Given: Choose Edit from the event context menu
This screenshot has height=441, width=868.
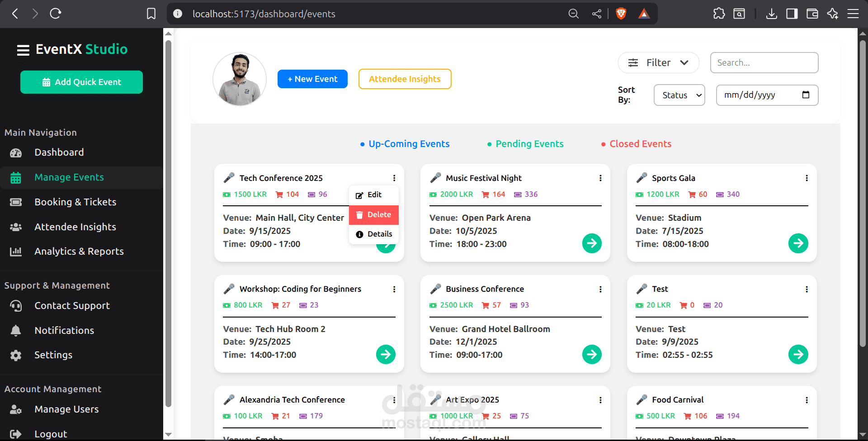Looking at the screenshot, I should click(374, 195).
